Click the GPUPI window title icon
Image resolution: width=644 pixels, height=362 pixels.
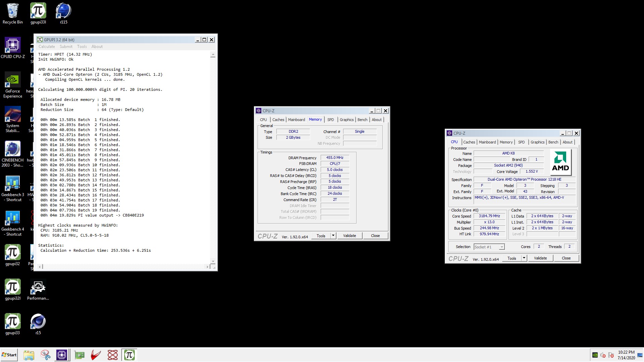(x=40, y=40)
